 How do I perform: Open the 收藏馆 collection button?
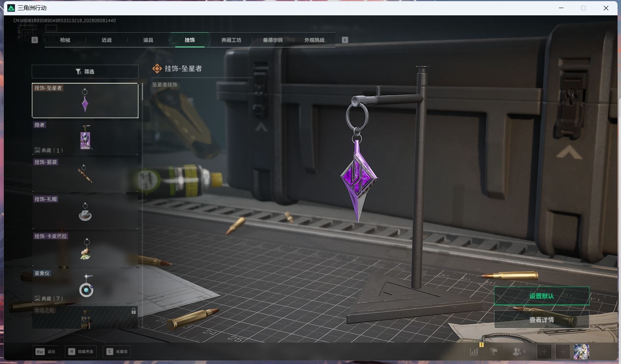[117, 351]
